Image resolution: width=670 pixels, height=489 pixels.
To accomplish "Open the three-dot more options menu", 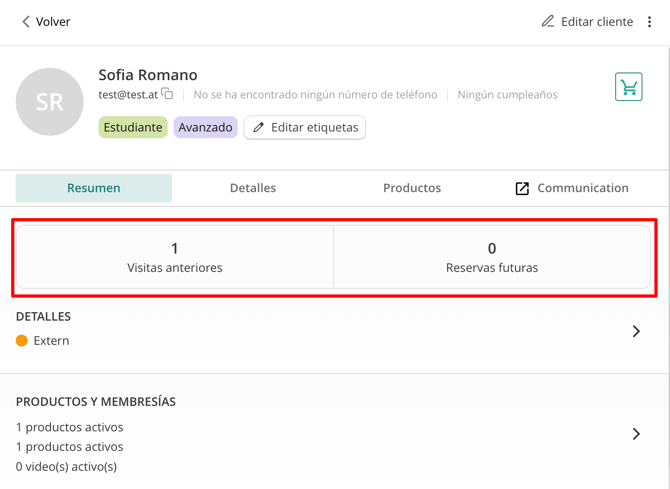I will (650, 21).
